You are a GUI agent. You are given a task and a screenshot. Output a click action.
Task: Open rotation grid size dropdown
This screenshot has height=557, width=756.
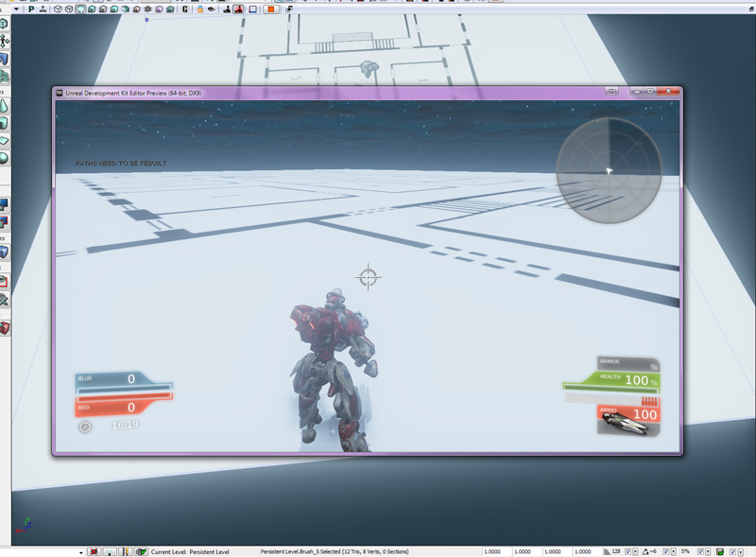pos(673,551)
